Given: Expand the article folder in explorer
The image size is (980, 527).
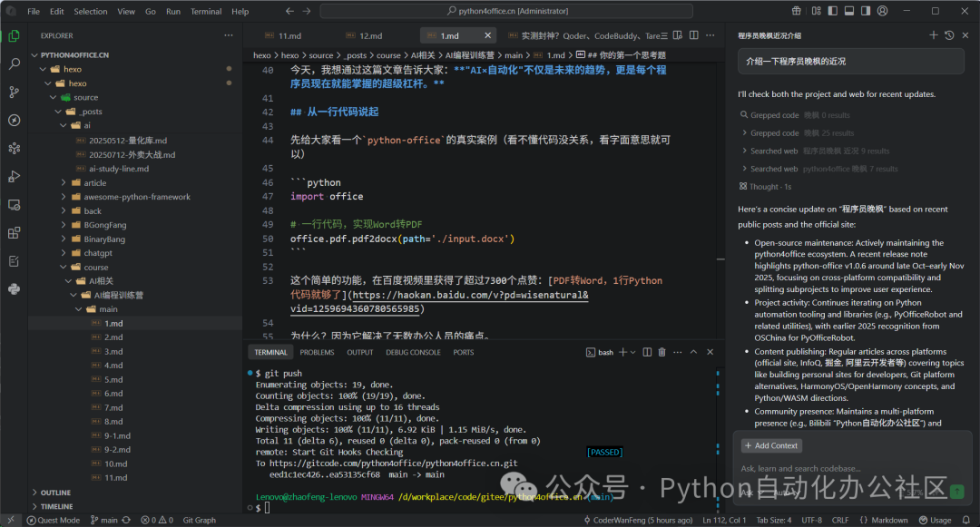Looking at the screenshot, I should [94, 182].
